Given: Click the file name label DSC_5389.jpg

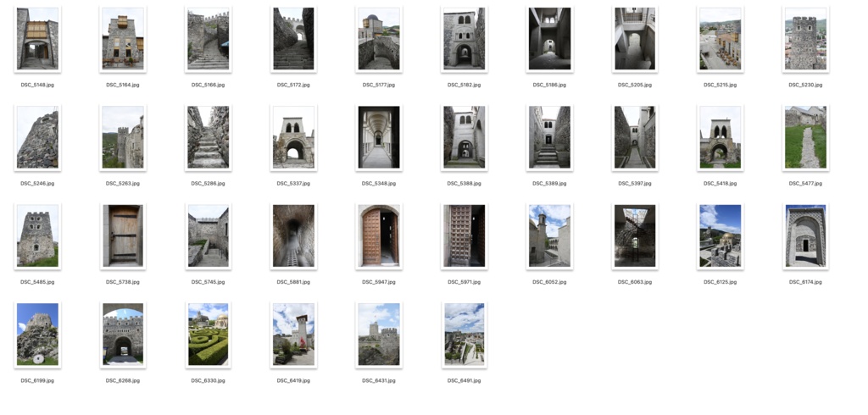Looking at the screenshot, I should coord(549,184).
